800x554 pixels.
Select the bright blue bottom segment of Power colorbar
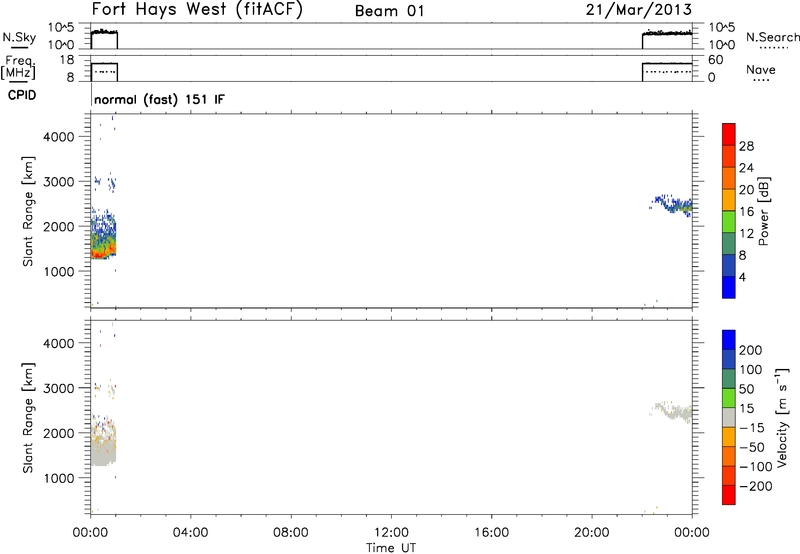coord(729,287)
